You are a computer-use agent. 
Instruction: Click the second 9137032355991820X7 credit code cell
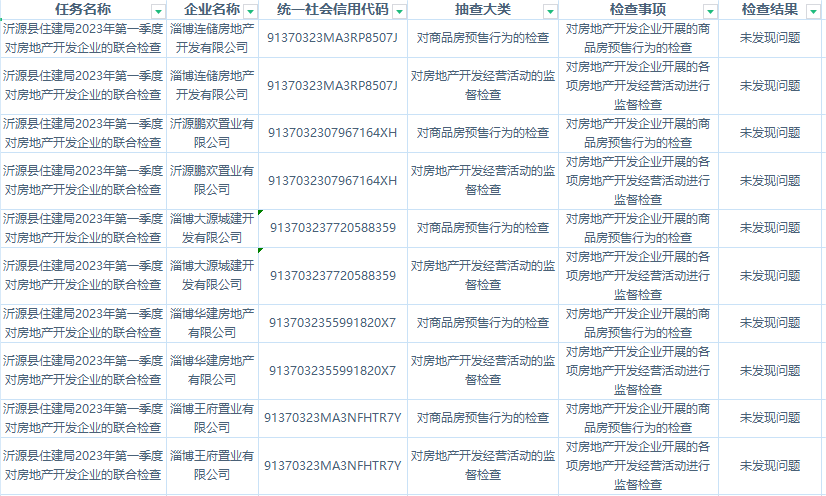[332, 370]
